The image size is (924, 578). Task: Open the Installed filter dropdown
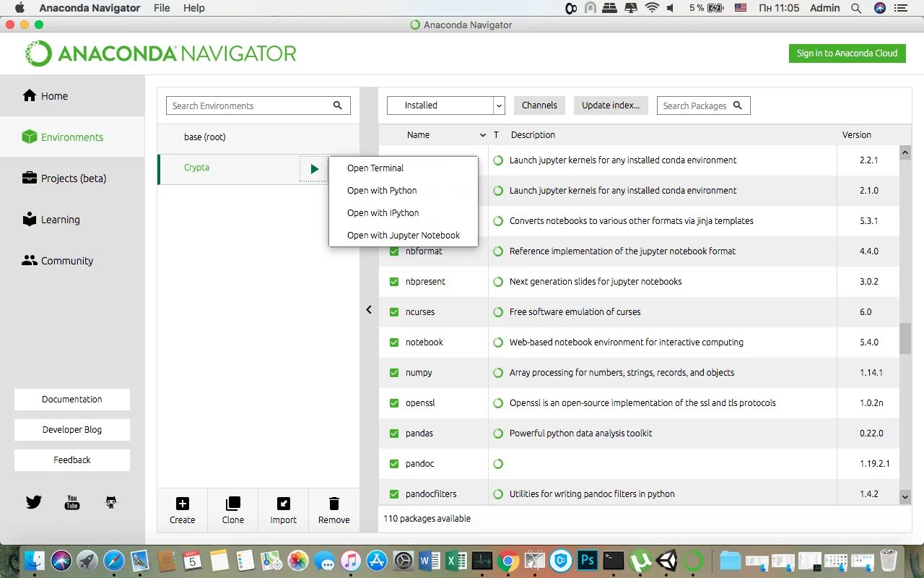coord(445,105)
